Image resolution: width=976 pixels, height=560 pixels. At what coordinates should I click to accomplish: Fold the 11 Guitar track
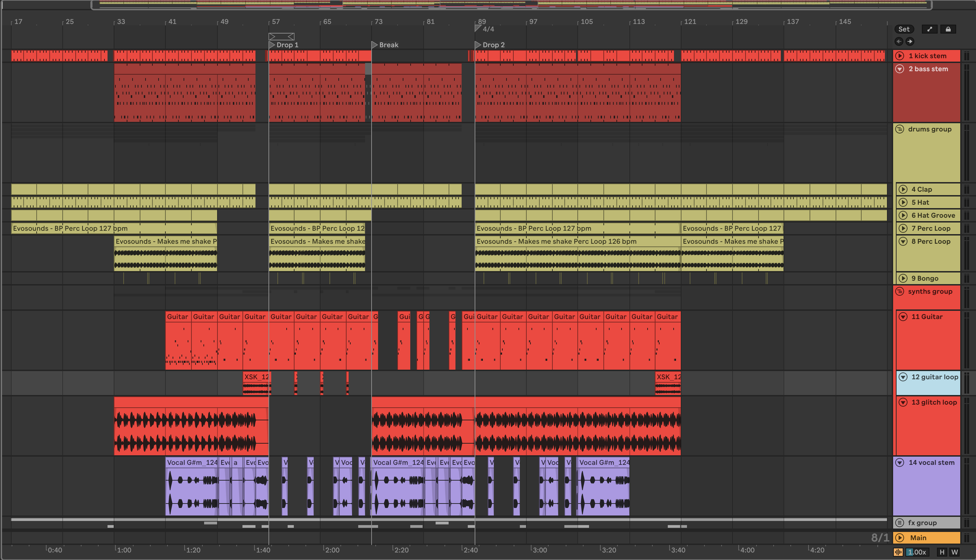pos(903,317)
